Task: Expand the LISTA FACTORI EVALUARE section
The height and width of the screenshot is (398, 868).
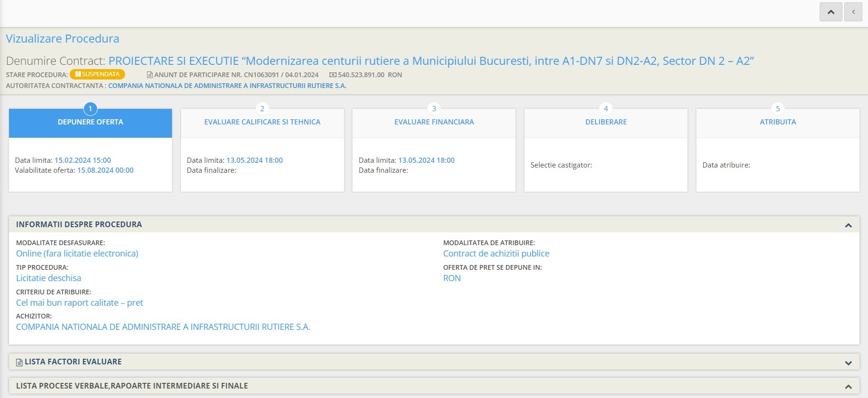Action: pyautogui.click(x=848, y=363)
